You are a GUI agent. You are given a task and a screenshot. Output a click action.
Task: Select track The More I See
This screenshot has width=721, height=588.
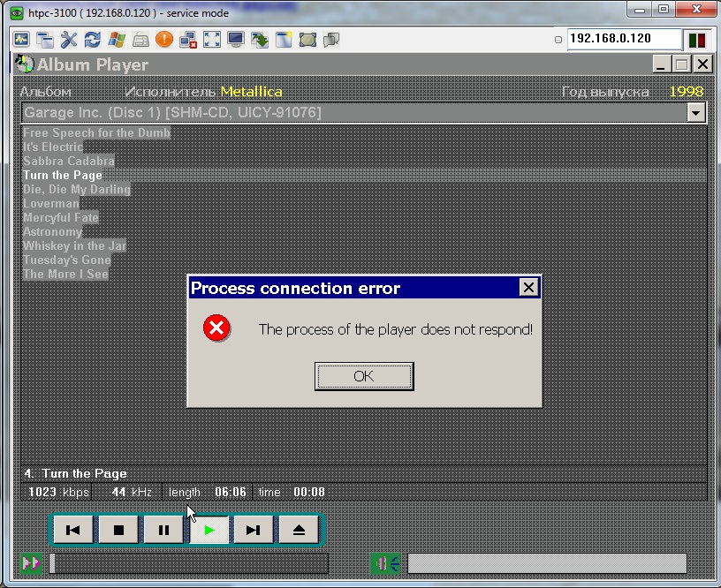point(65,275)
